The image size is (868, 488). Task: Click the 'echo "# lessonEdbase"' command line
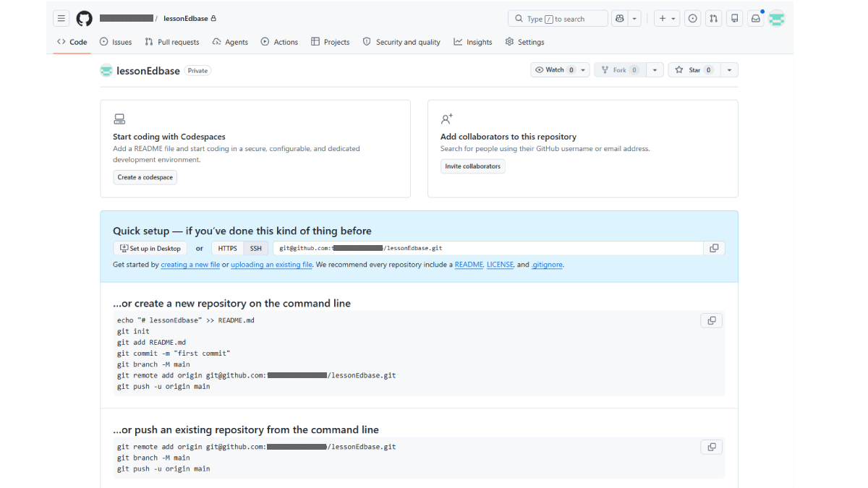click(186, 320)
